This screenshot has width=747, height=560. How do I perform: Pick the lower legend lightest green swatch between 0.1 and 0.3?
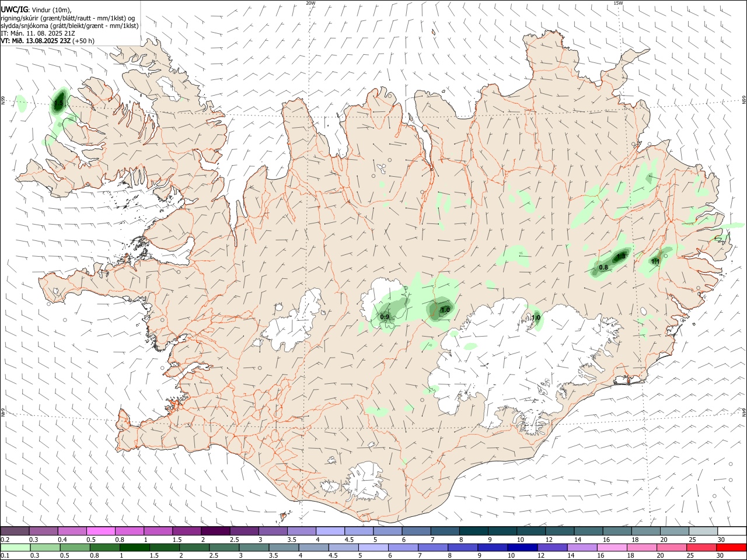[x=15, y=547]
